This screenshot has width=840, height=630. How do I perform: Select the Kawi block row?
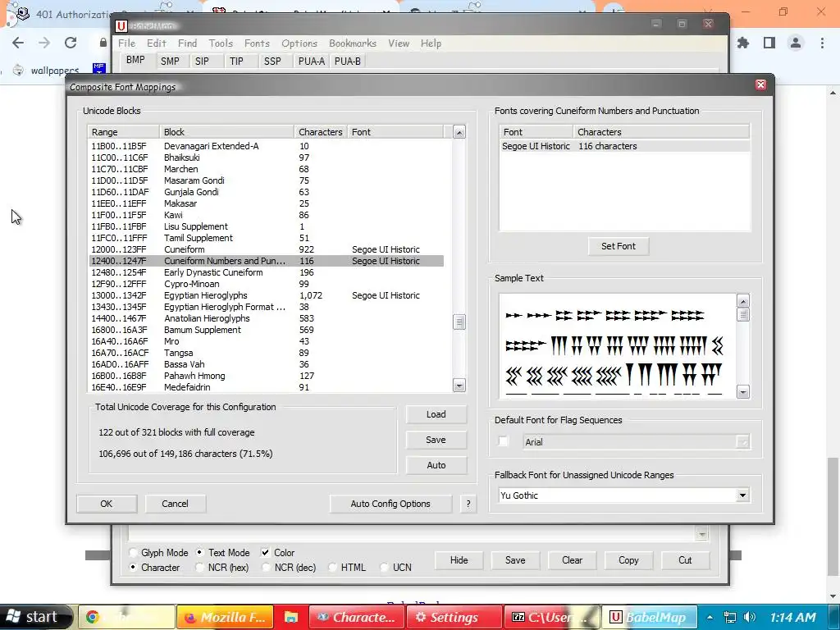coord(267,215)
